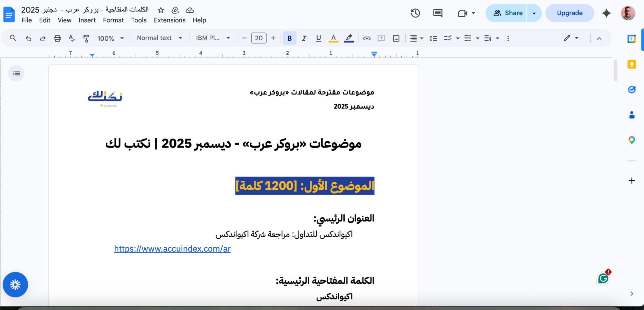The image size is (644, 310).
Task: Open the Google account avatar
Action: tap(628, 13)
